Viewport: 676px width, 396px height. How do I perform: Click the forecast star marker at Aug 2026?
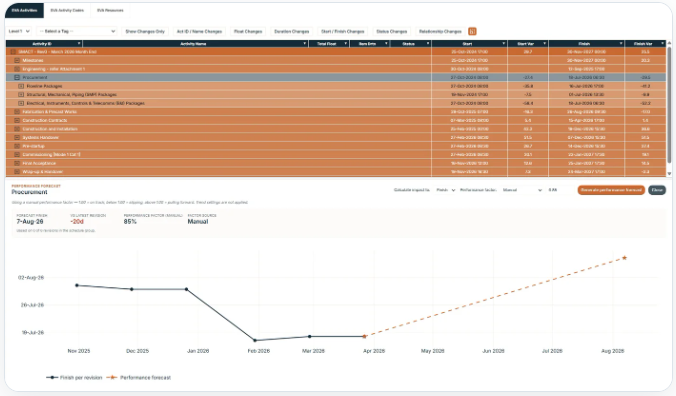coord(624,258)
